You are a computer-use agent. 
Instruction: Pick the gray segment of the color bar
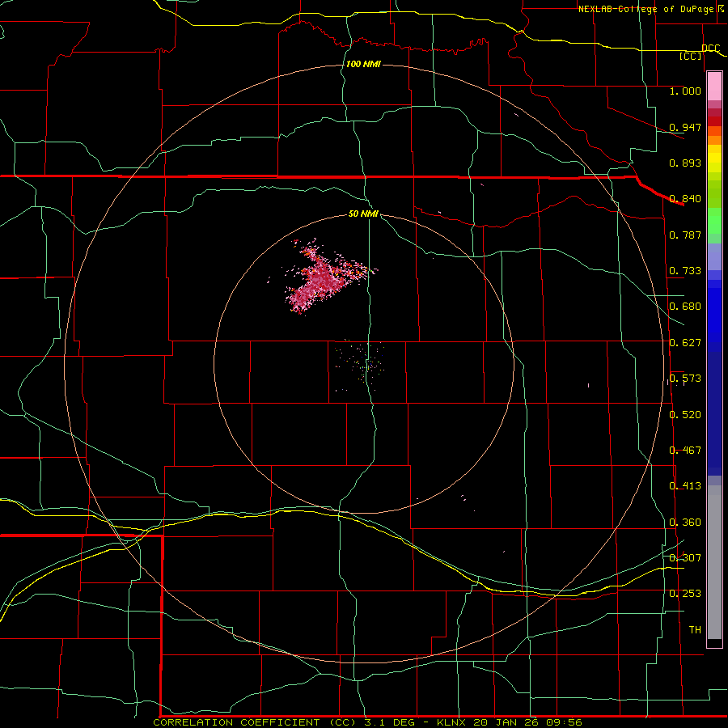tap(714, 562)
